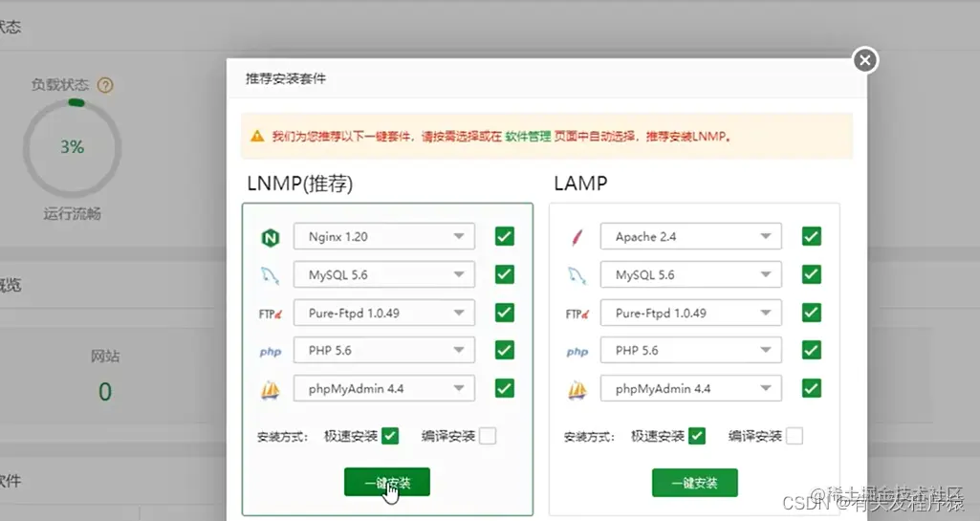Toggle 极速安装 checkbox in LAMP
This screenshot has height=521, width=980.
point(697,435)
